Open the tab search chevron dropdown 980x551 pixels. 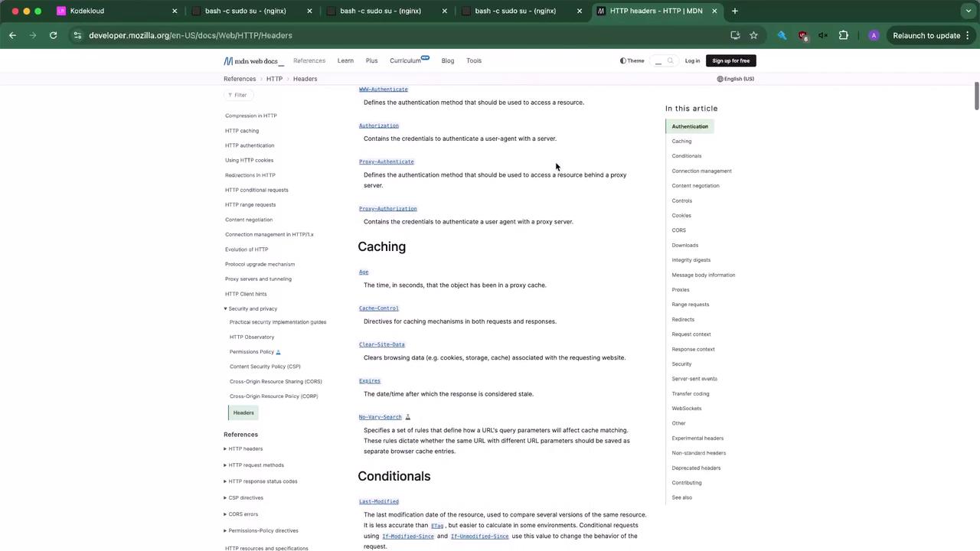tap(969, 11)
